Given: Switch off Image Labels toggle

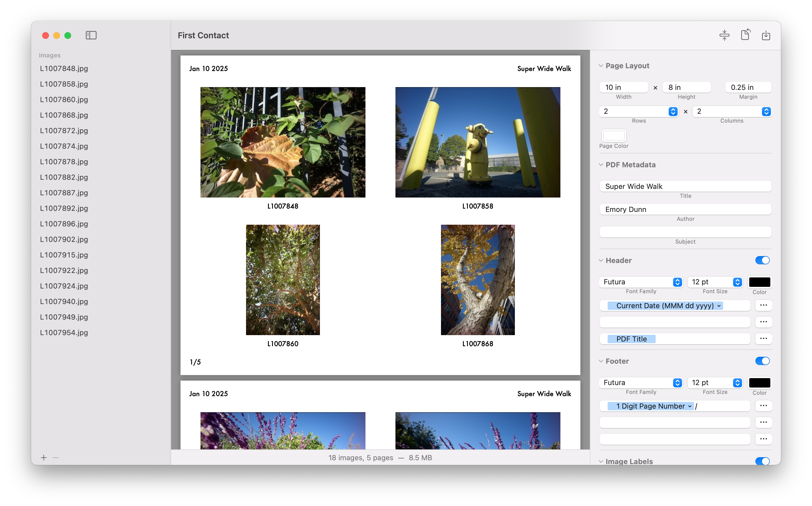Looking at the screenshot, I should point(762,461).
